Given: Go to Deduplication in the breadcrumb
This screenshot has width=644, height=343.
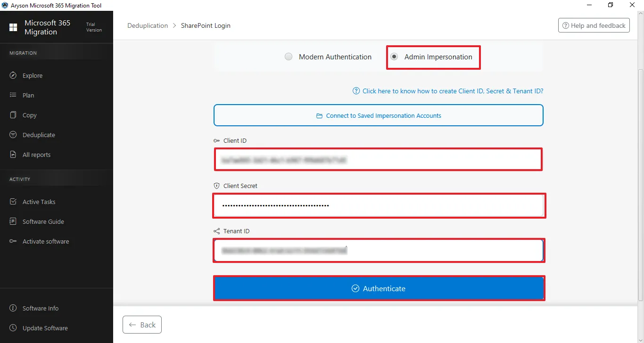Looking at the screenshot, I should 148,25.
